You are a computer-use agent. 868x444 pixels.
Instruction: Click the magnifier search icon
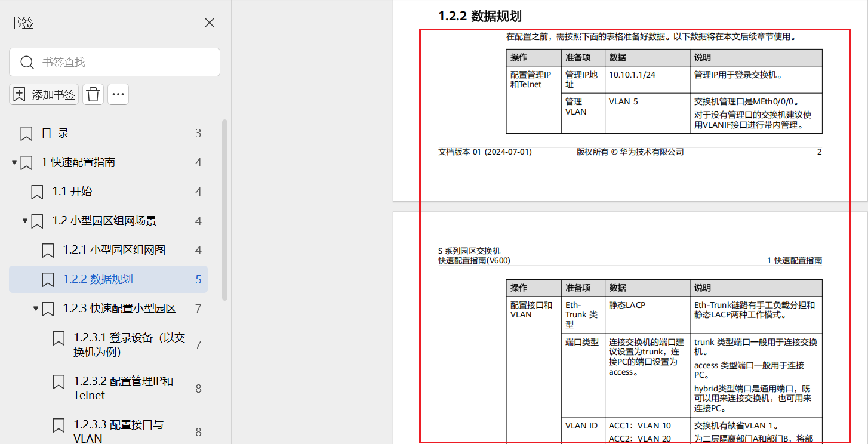pyautogui.click(x=28, y=62)
